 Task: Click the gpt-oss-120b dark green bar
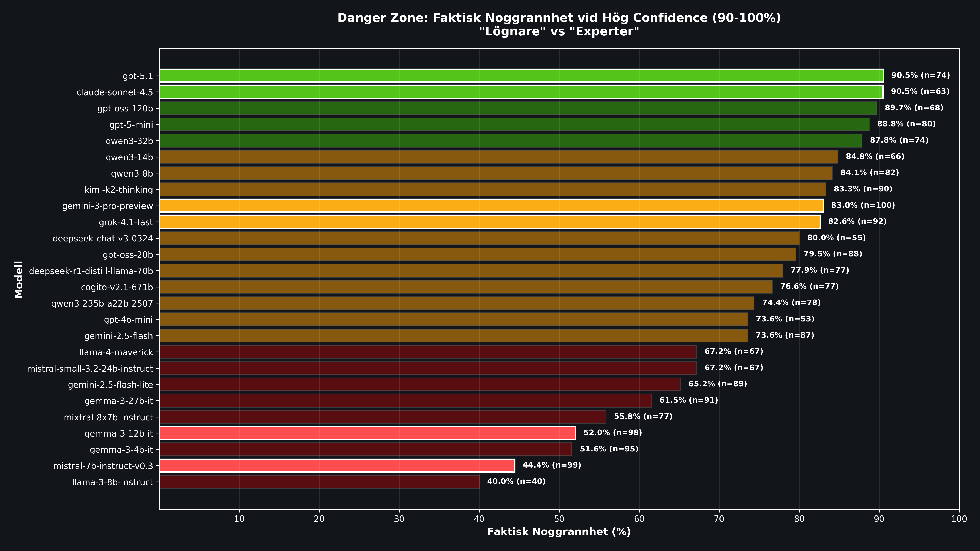click(518, 108)
